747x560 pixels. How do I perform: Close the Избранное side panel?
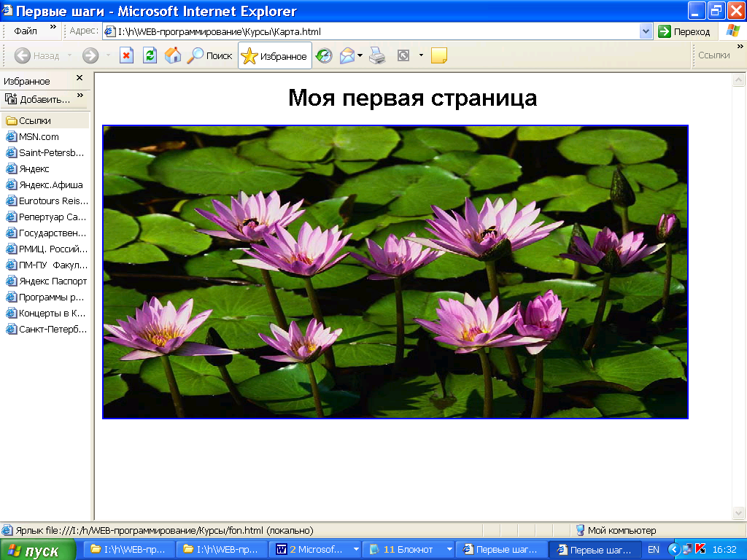point(80,77)
